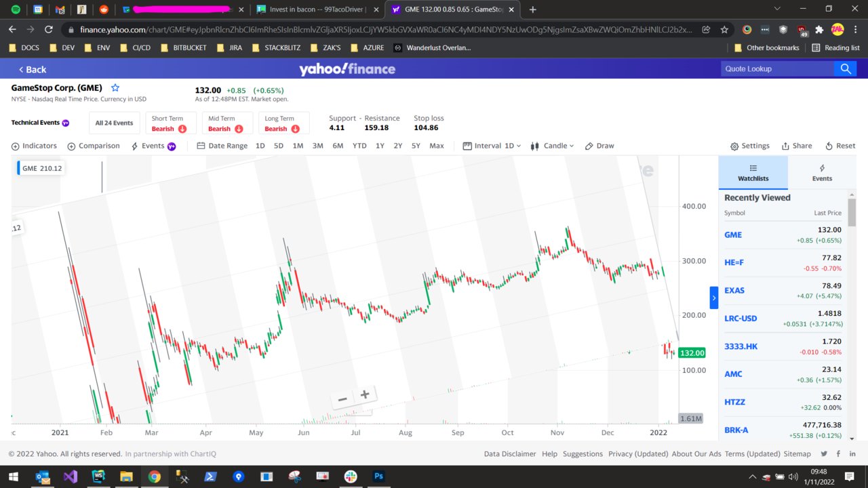Open Photoshop from taskbar
The image size is (868, 488).
click(x=378, y=476)
